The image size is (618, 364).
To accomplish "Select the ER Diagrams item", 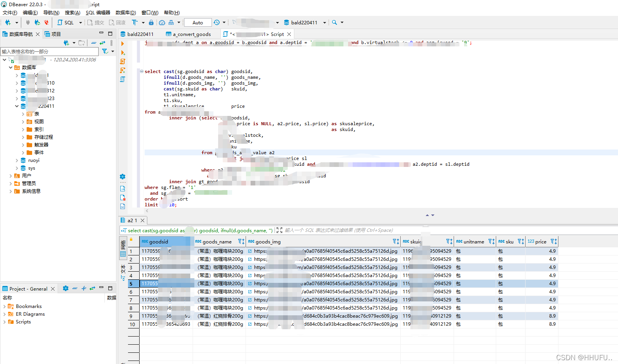I will click(x=26, y=314).
